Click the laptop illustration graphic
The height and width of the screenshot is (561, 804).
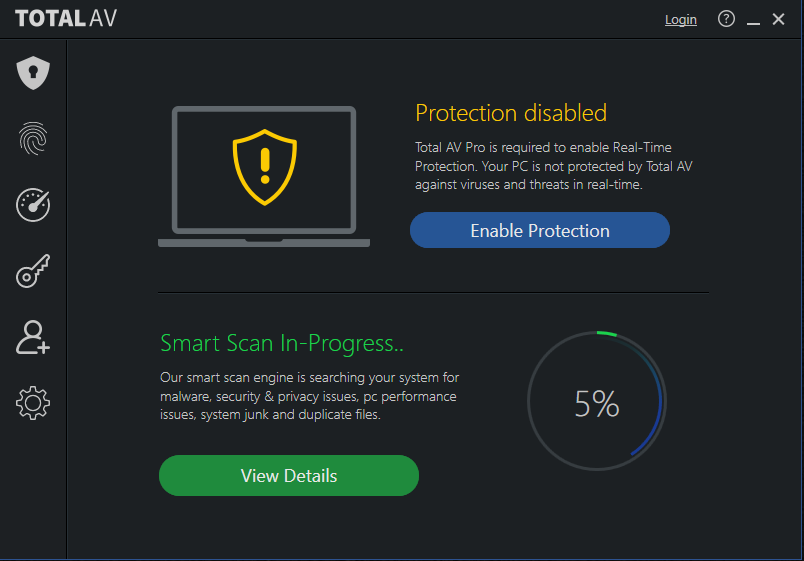tap(264, 176)
